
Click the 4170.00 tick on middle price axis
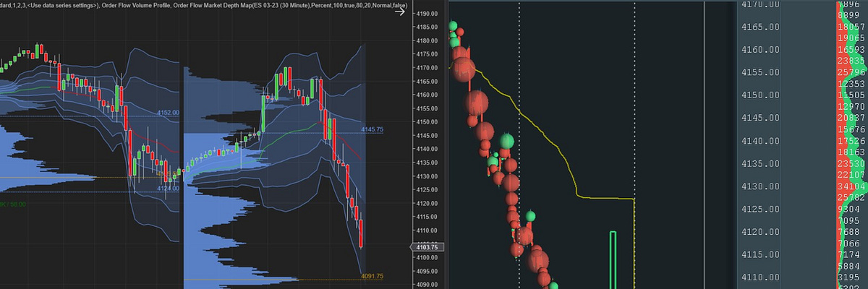pos(428,68)
